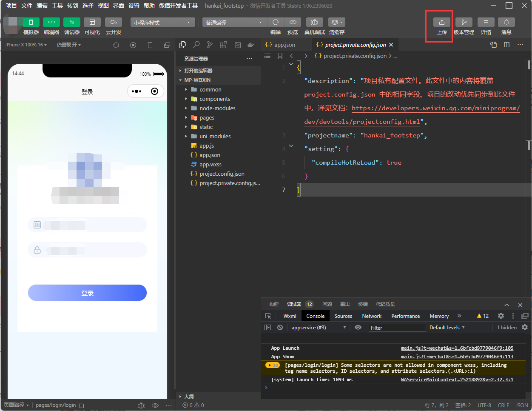Navigate back with the editor left arrow
The image size is (532, 411).
[293, 56]
